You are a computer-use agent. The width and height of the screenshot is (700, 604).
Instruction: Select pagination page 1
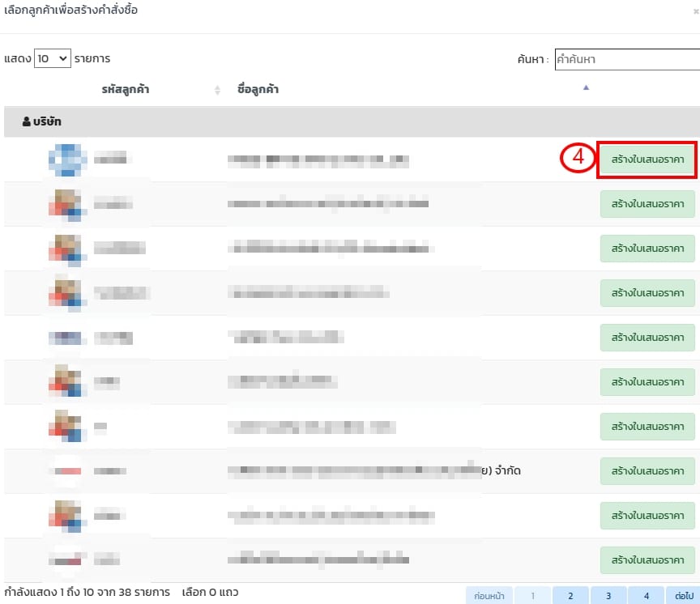(x=532, y=596)
